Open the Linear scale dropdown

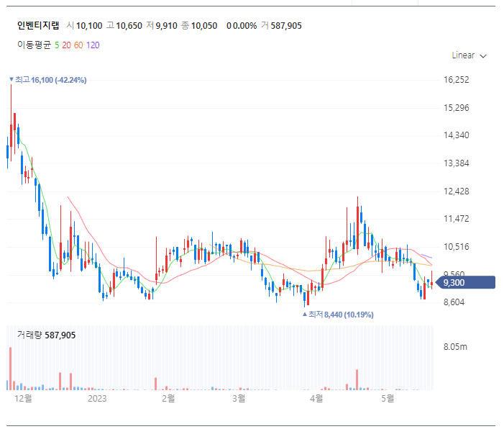[469, 55]
